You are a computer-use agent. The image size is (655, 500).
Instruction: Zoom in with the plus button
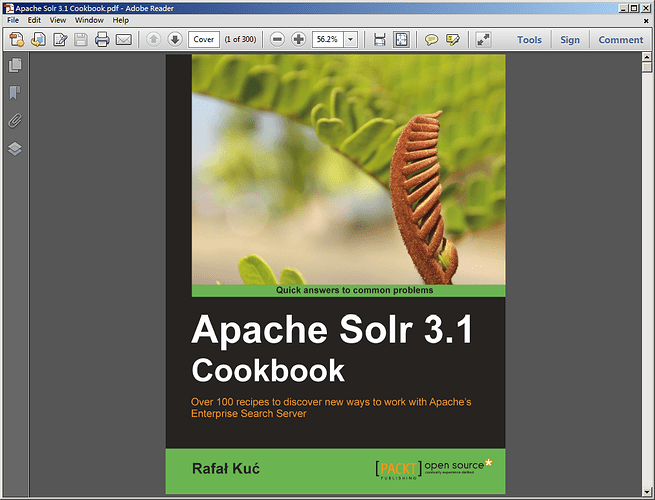click(299, 40)
